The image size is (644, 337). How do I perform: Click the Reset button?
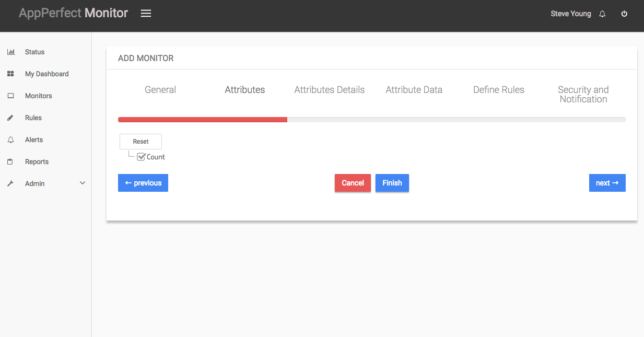tap(140, 142)
